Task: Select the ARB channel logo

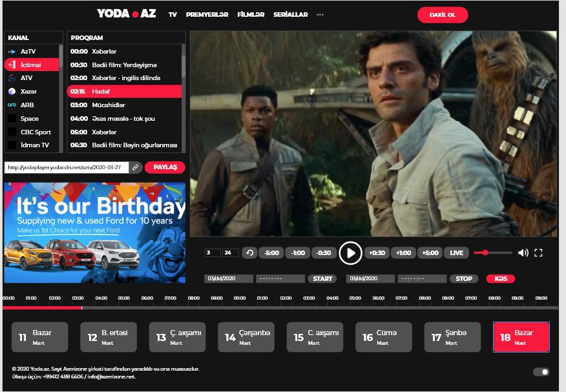Action: coord(12,105)
